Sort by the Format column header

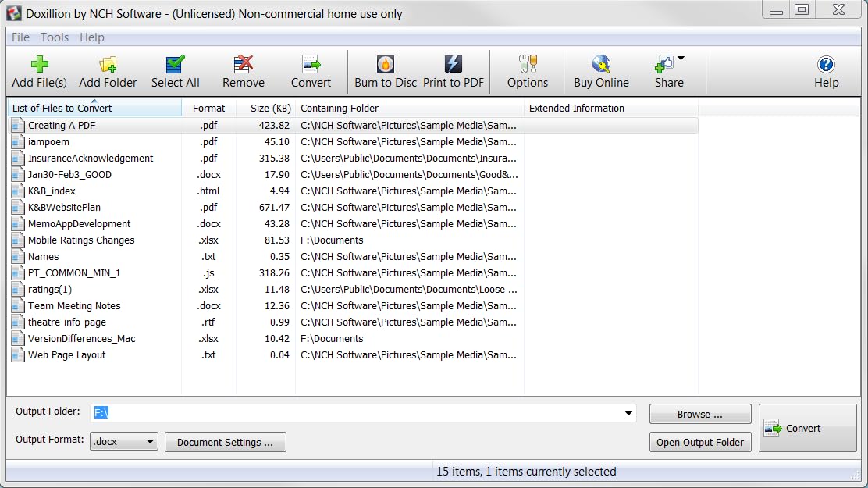tap(208, 108)
